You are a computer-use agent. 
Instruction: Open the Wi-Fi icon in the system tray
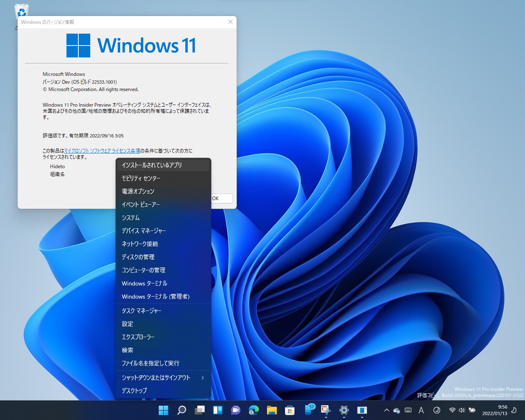click(452, 411)
